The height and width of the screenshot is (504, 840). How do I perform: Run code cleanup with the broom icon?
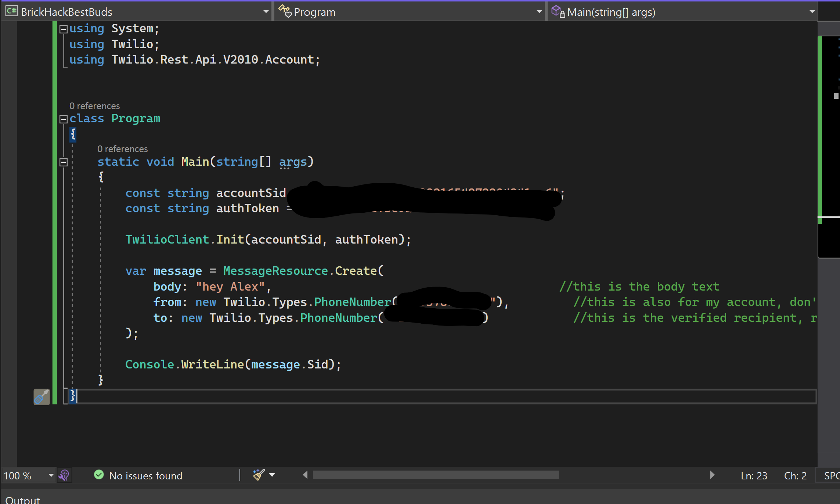pyautogui.click(x=259, y=475)
